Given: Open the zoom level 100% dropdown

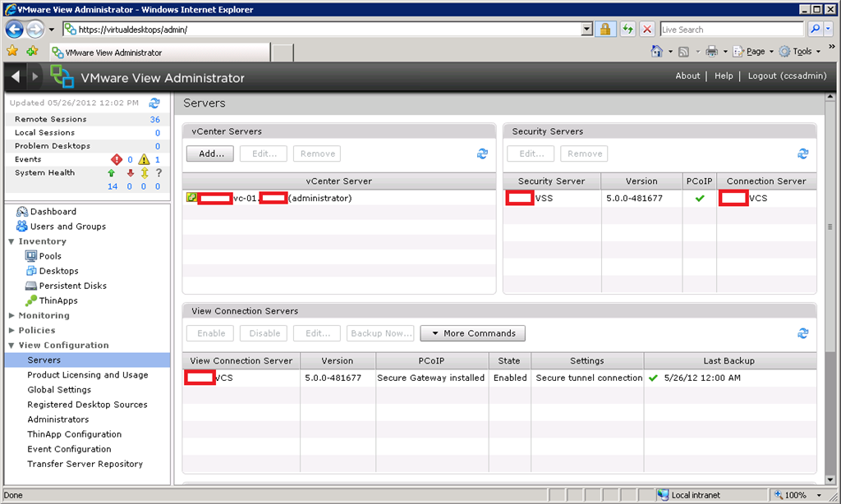Looking at the screenshot, I should click(x=819, y=495).
